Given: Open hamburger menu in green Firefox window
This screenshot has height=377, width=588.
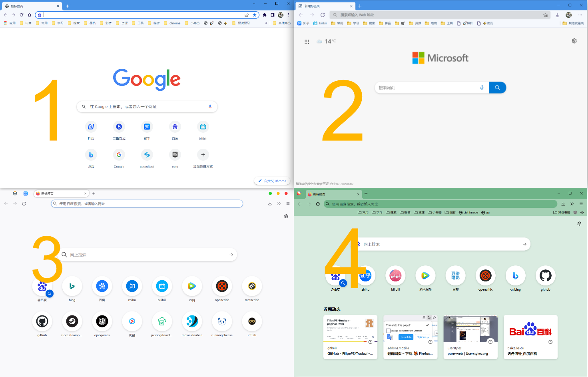Looking at the screenshot, I should pyautogui.click(x=581, y=204).
